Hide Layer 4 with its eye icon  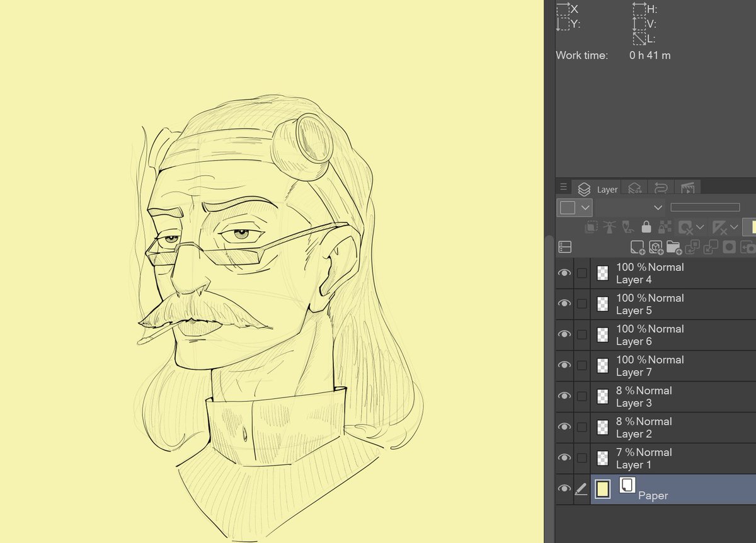tap(564, 273)
